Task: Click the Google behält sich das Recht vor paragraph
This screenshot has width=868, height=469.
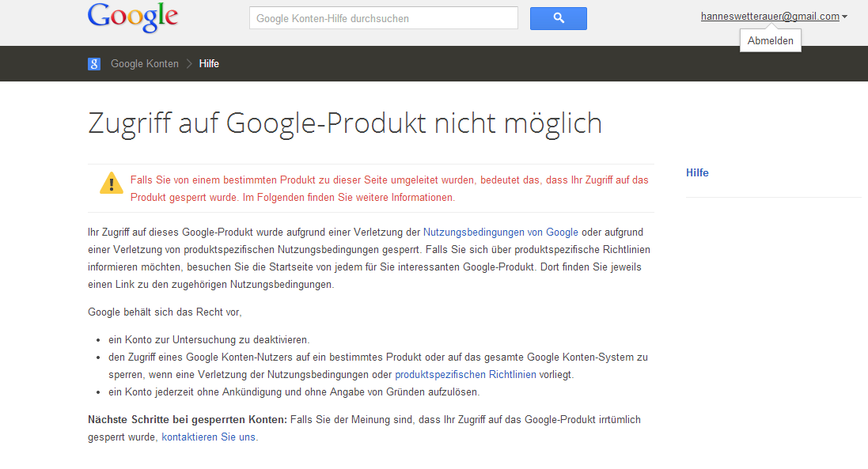Action: [x=165, y=312]
